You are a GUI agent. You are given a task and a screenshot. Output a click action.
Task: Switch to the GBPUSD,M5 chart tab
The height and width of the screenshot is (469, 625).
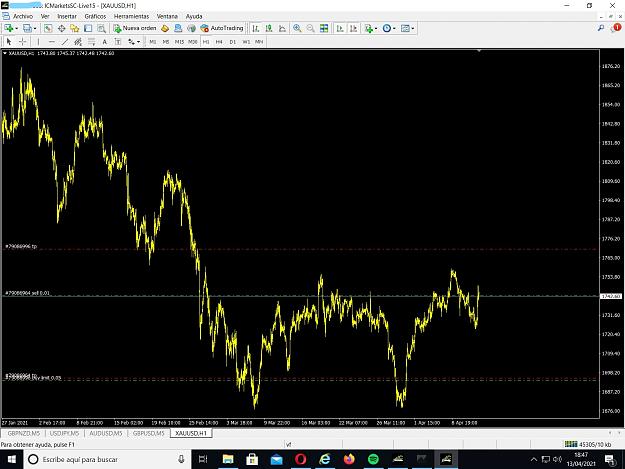(148, 433)
